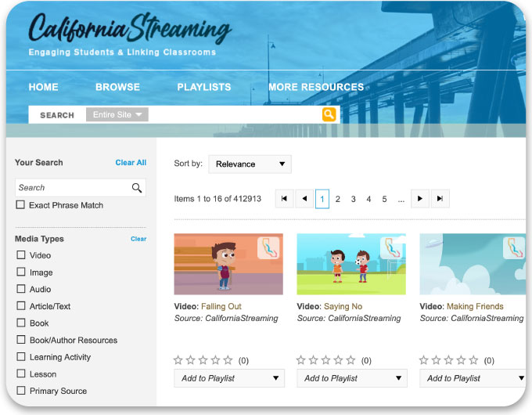Go to results page 5
This screenshot has height=415, width=532.
coord(384,199)
